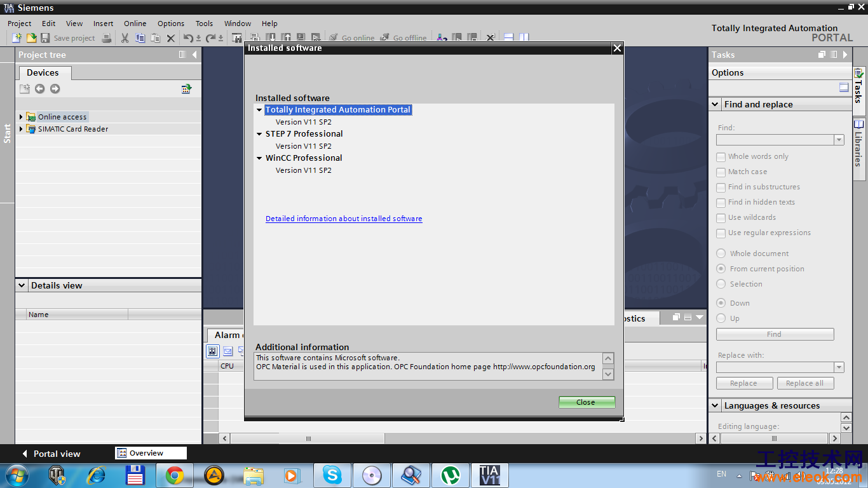Click the Save project floppy icon
The height and width of the screenshot is (488, 868).
click(45, 38)
